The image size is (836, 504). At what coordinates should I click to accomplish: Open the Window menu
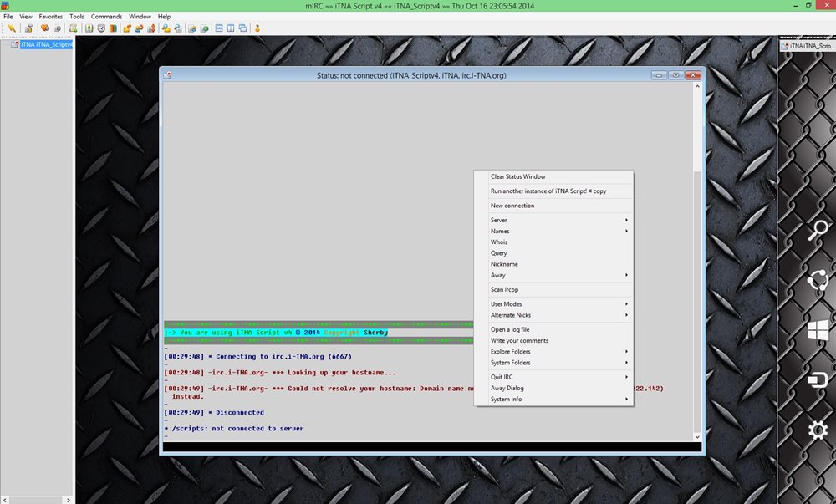(x=140, y=17)
